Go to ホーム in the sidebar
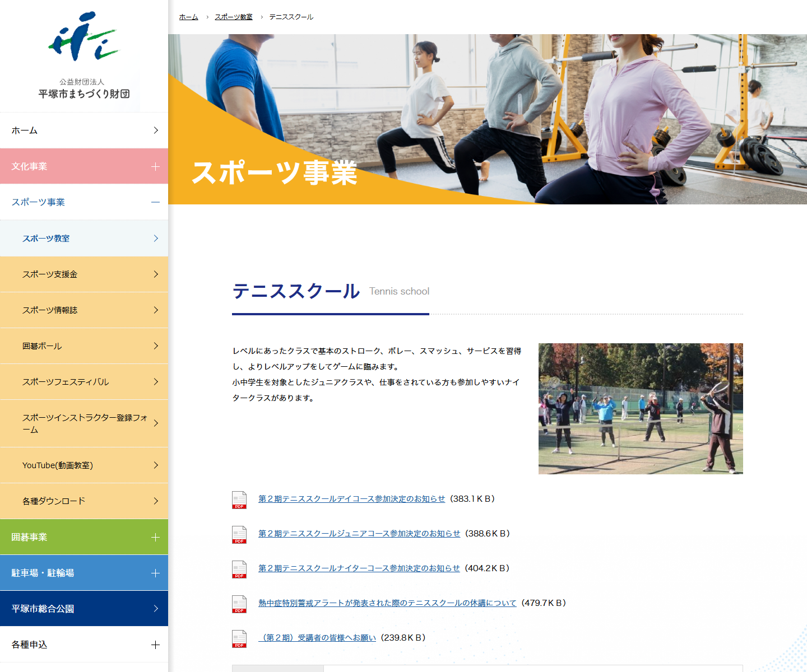This screenshot has width=807, height=672. [84, 130]
